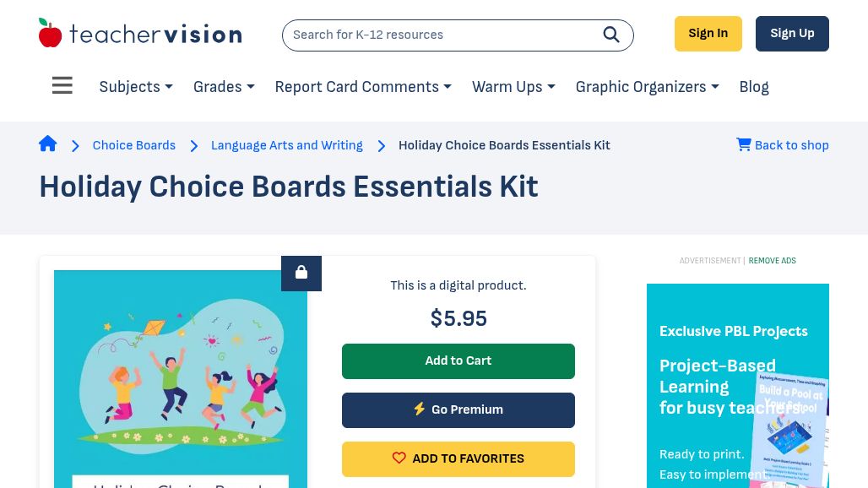868x488 pixels.
Task: Open the Blog menu item
Action: point(754,87)
